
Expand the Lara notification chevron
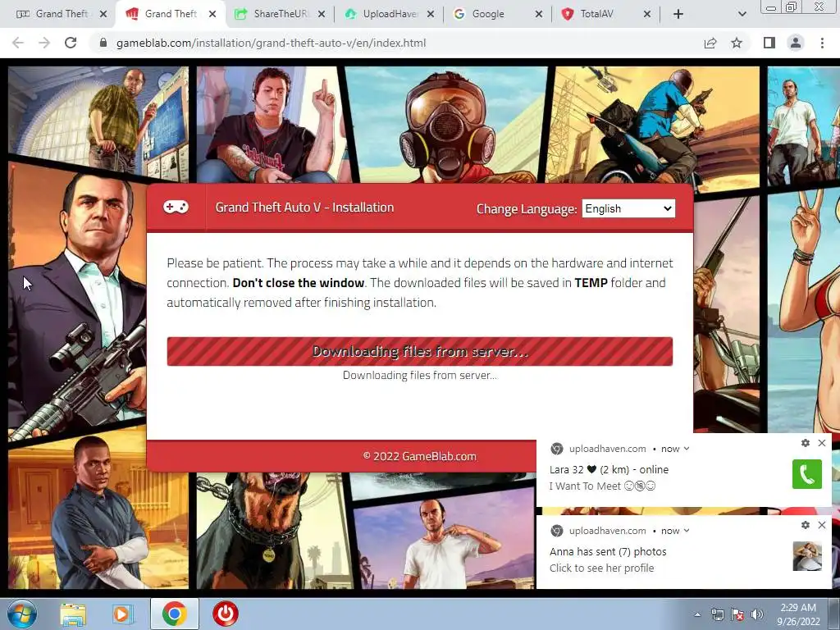[x=687, y=449]
